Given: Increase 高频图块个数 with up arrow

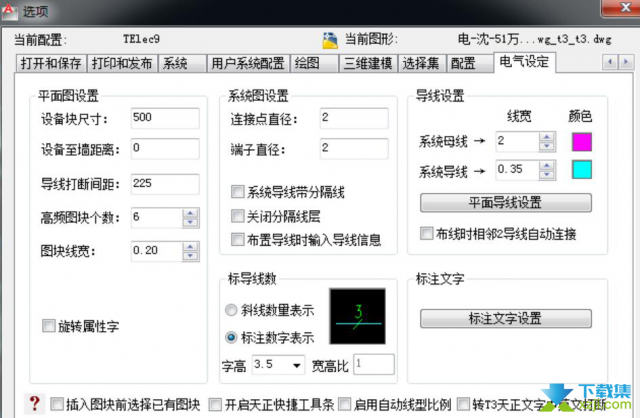Looking at the screenshot, I should (190, 213).
